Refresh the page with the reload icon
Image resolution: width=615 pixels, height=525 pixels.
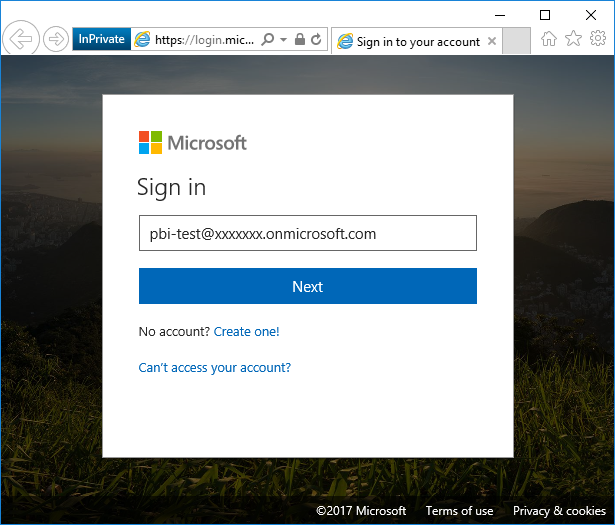(316, 39)
